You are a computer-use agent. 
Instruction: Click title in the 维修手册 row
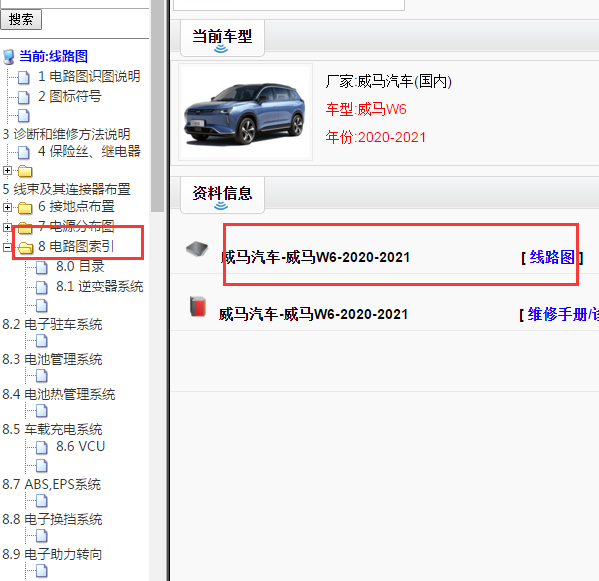313,314
